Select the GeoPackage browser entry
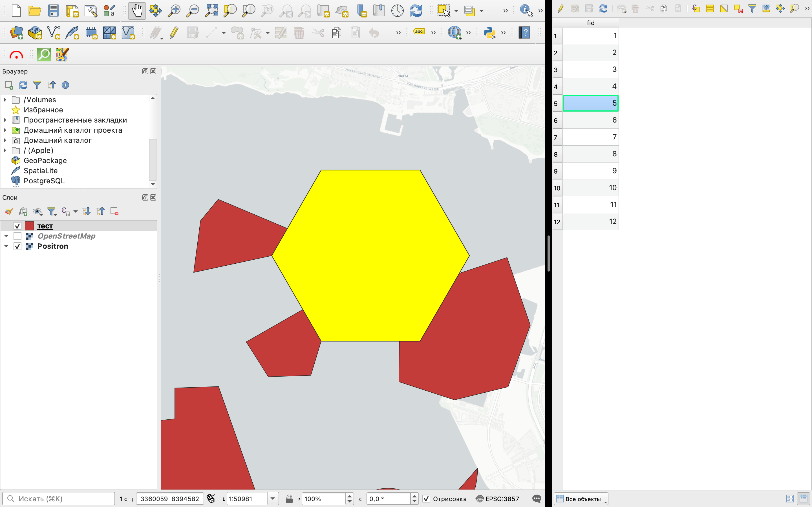 click(x=45, y=161)
